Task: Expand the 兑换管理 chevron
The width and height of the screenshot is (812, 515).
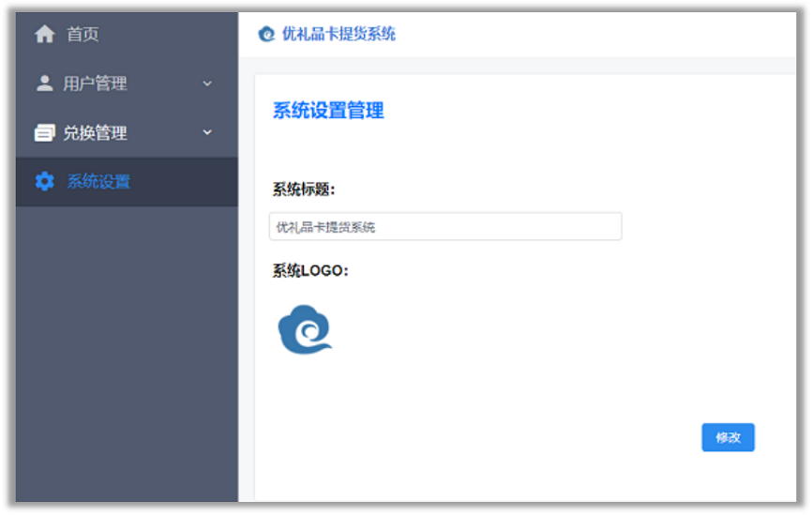Action: [207, 132]
